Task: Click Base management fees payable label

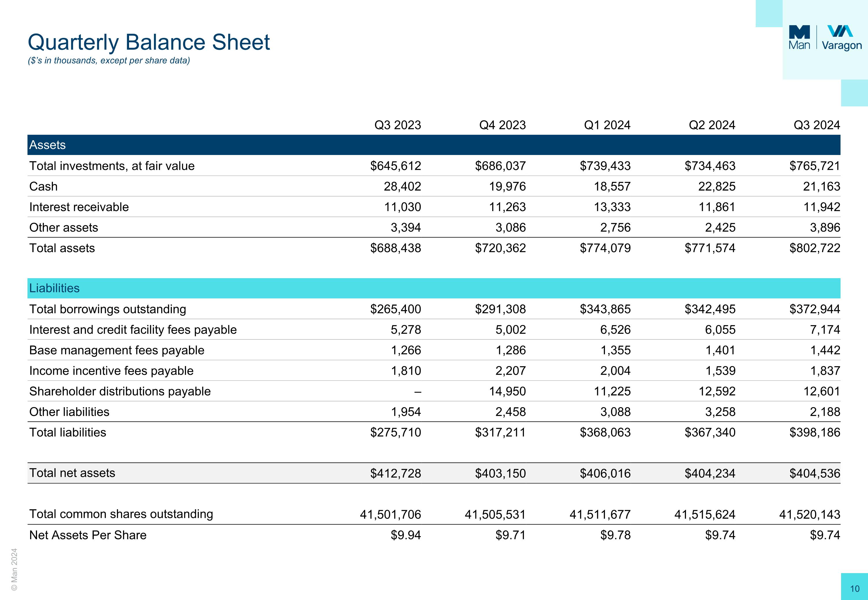Action: pos(117,350)
